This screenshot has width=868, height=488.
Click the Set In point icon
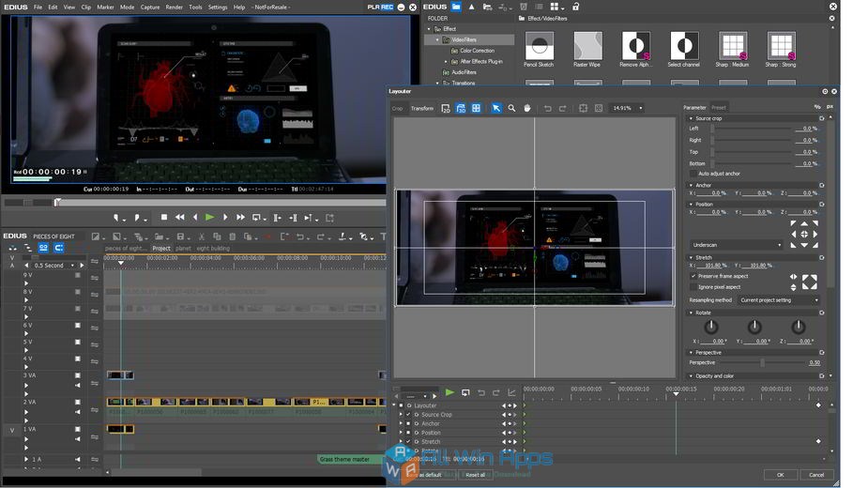pyautogui.click(x=117, y=218)
